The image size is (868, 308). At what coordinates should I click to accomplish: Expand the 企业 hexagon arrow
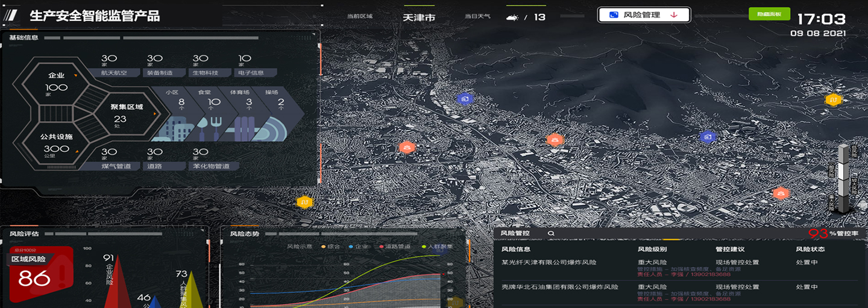(x=75, y=76)
